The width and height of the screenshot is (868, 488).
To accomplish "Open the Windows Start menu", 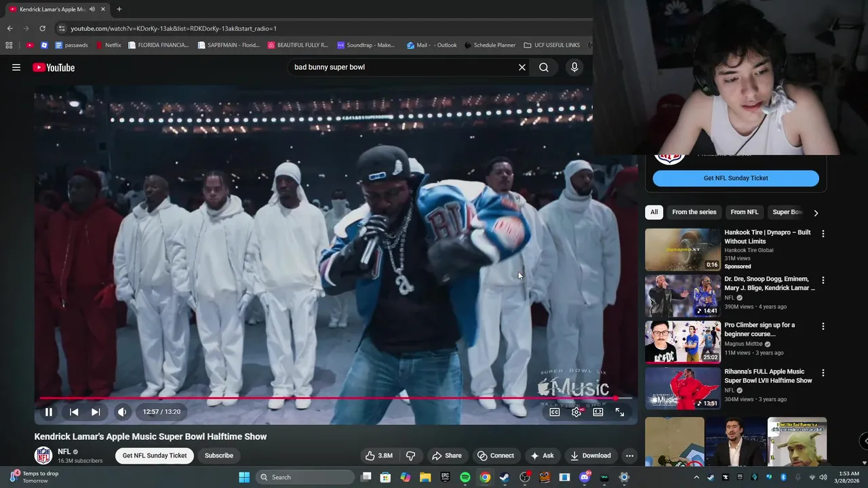I will point(244,477).
